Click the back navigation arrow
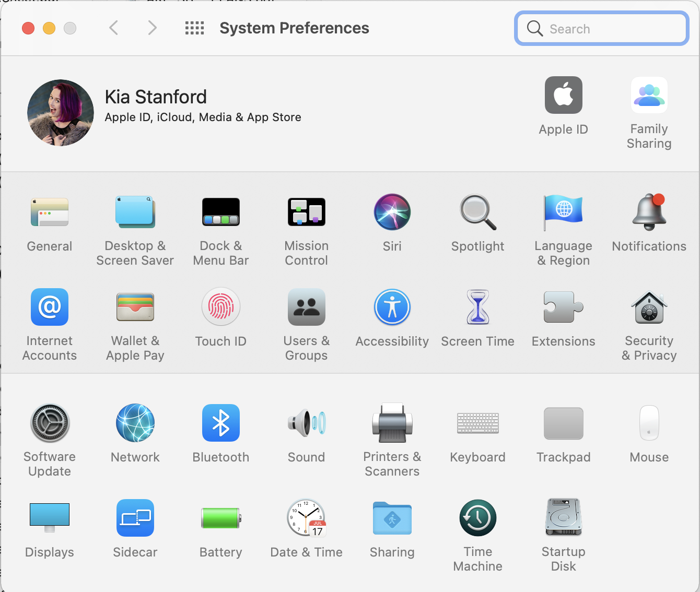The width and height of the screenshot is (700, 592). pos(114,28)
